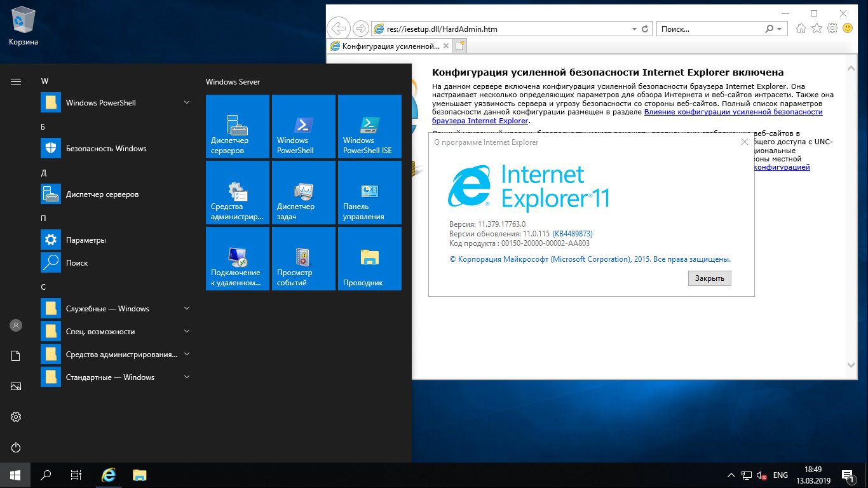Open a new tab in Internet Explorer
The image size is (868, 488).
point(459,46)
